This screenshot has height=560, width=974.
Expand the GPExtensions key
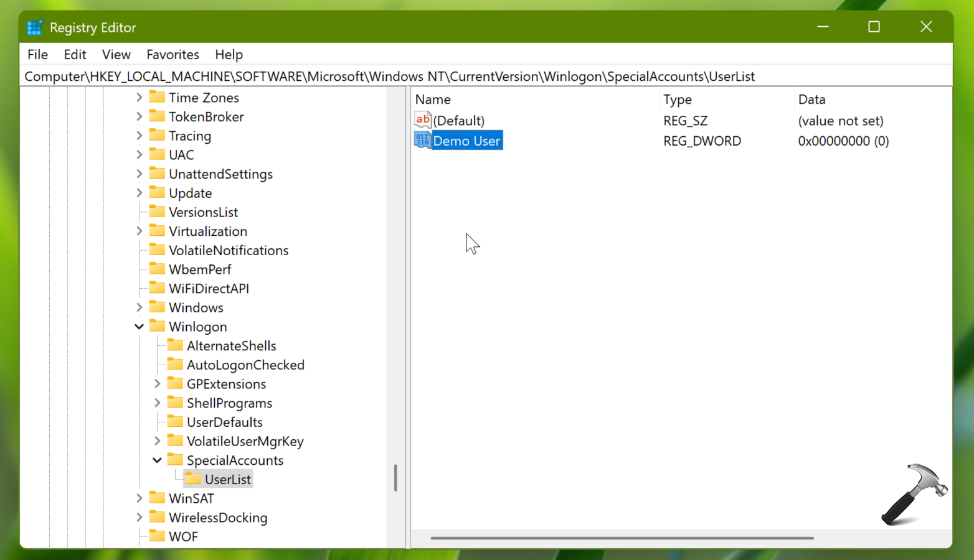(x=157, y=384)
